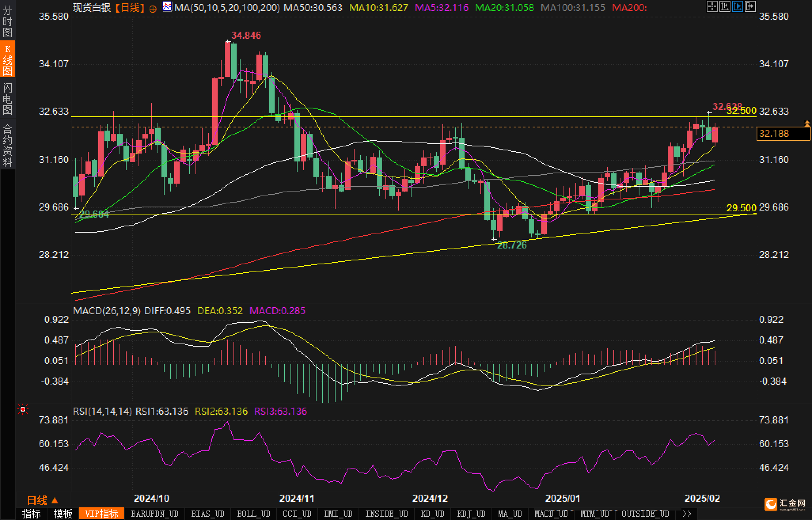
Task: Click the RSI(14,14,14) indicator title
Action: (102, 411)
